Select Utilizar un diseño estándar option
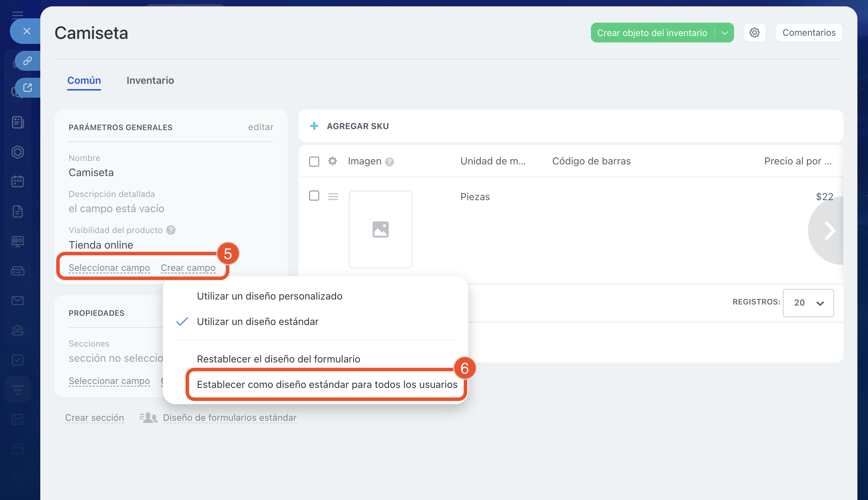The height and width of the screenshot is (500, 868). coord(258,321)
